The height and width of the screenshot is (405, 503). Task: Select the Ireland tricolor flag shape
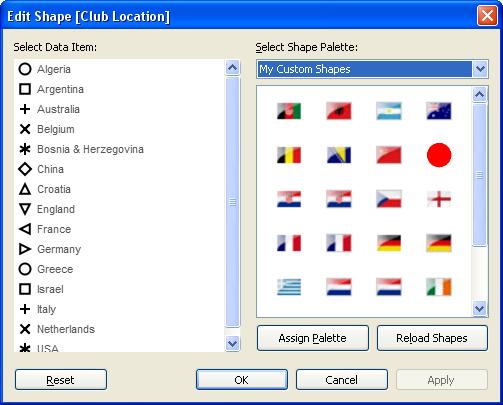point(439,287)
